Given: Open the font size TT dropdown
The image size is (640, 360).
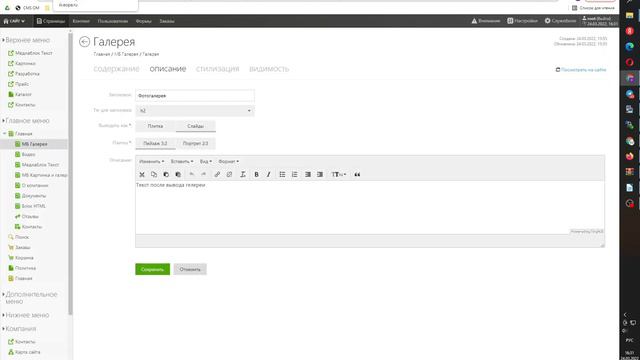Looking at the screenshot, I should coord(338,175).
